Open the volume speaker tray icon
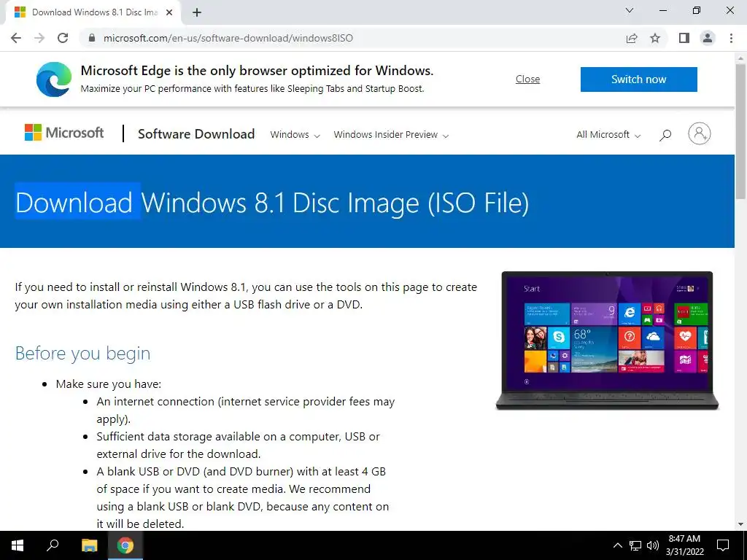Screen dimensions: 747x560 (653, 545)
